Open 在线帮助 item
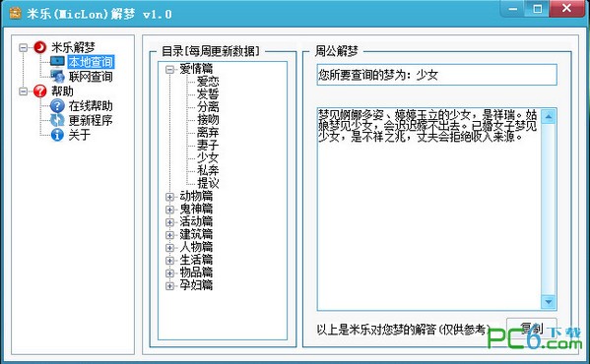590x364 pixels. click(91, 106)
